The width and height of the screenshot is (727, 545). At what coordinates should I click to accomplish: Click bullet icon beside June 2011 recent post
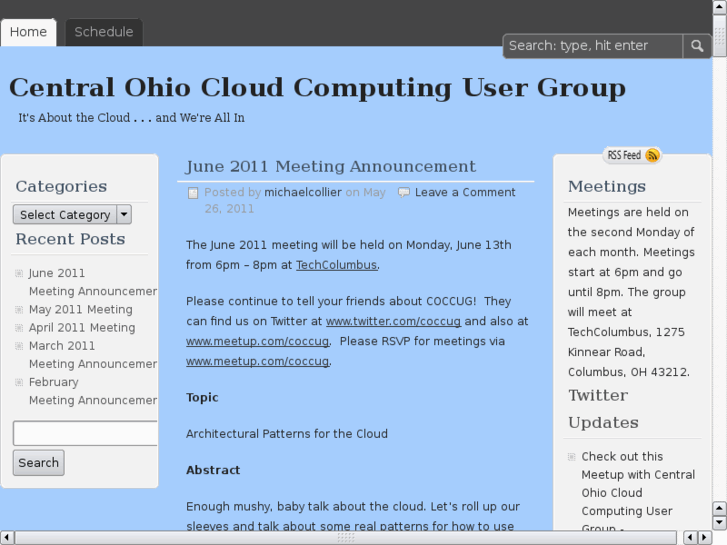19,273
